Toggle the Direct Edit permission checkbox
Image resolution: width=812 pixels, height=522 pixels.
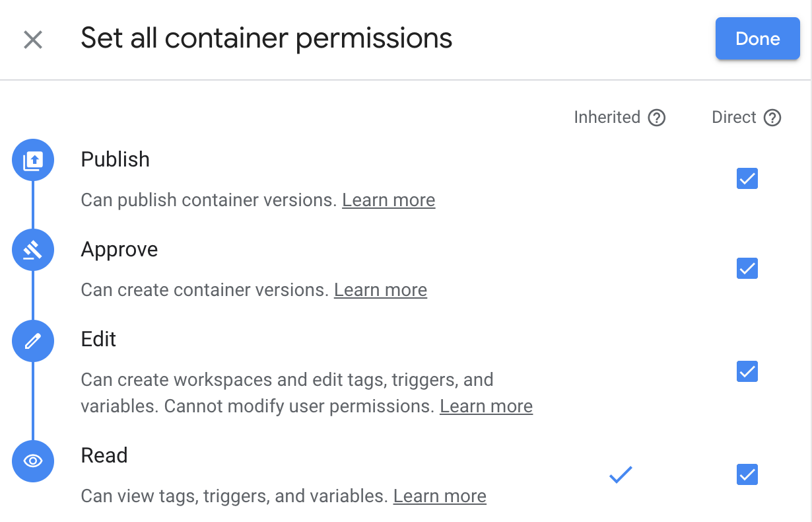[x=747, y=371]
